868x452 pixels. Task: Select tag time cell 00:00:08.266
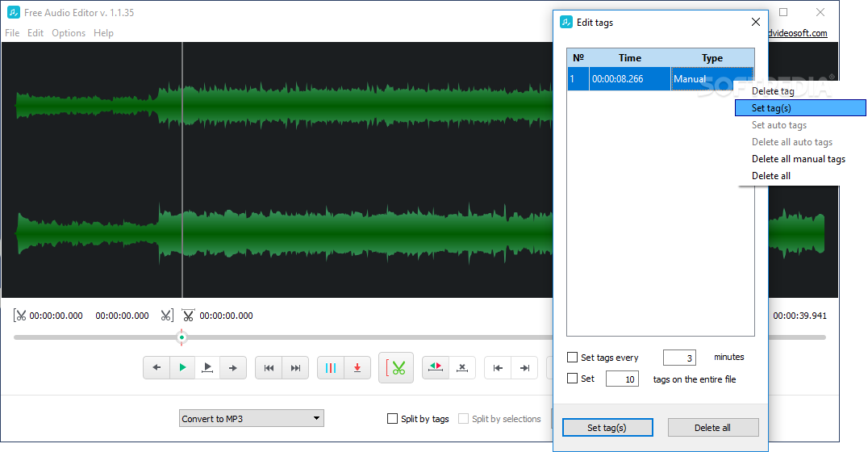point(630,78)
